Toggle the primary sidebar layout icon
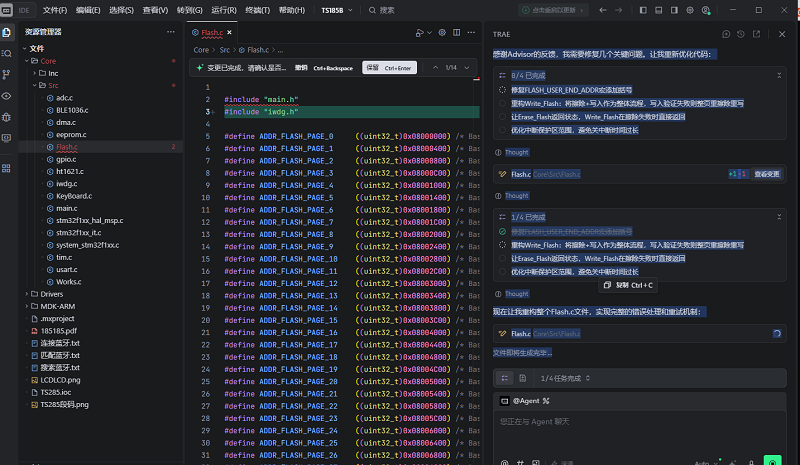The height and width of the screenshot is (465, 800). 643,10
